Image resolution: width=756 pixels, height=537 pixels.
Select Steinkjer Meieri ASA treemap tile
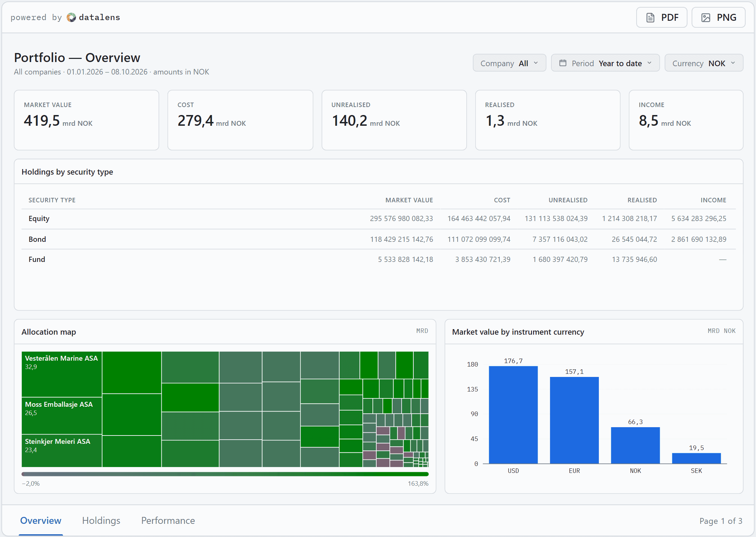click(x=62, y=451)
